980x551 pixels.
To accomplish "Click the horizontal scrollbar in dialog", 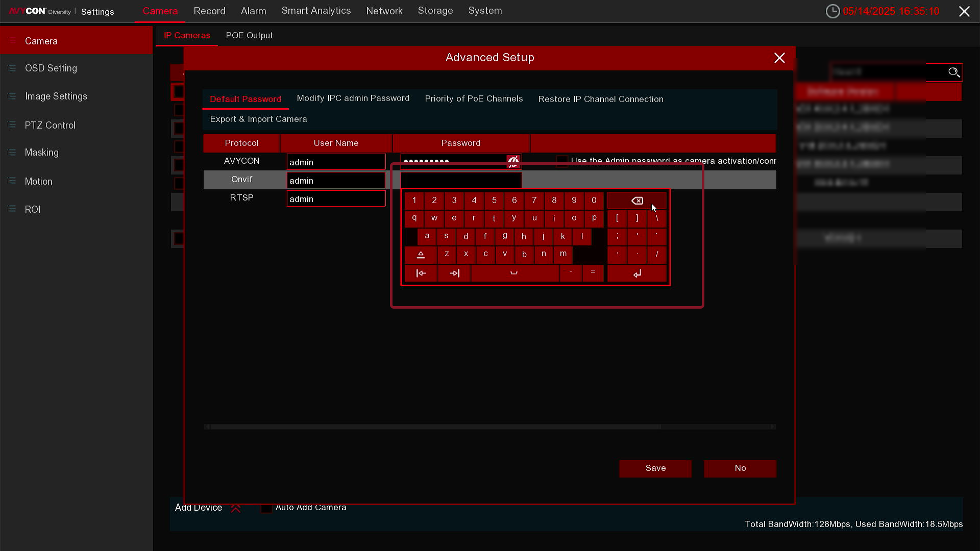I will click(x=435, y=427).
